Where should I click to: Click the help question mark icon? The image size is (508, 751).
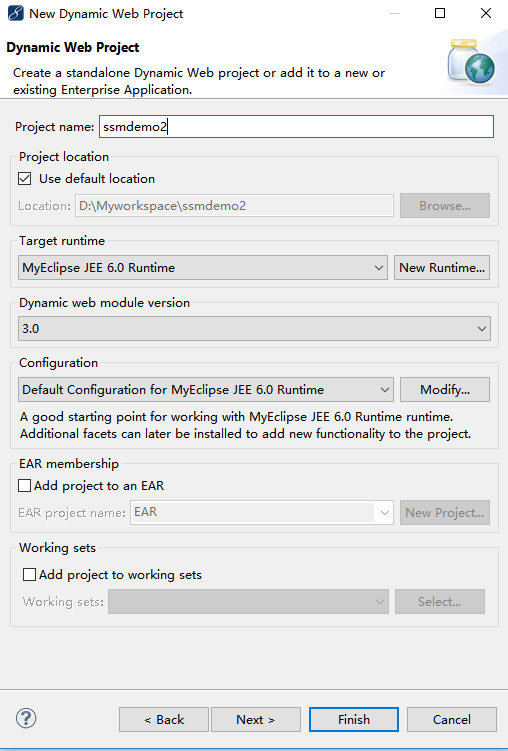pos(26,718)
